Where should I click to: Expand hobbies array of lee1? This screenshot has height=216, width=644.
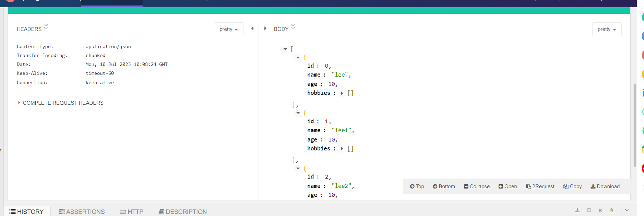point(342,149)
